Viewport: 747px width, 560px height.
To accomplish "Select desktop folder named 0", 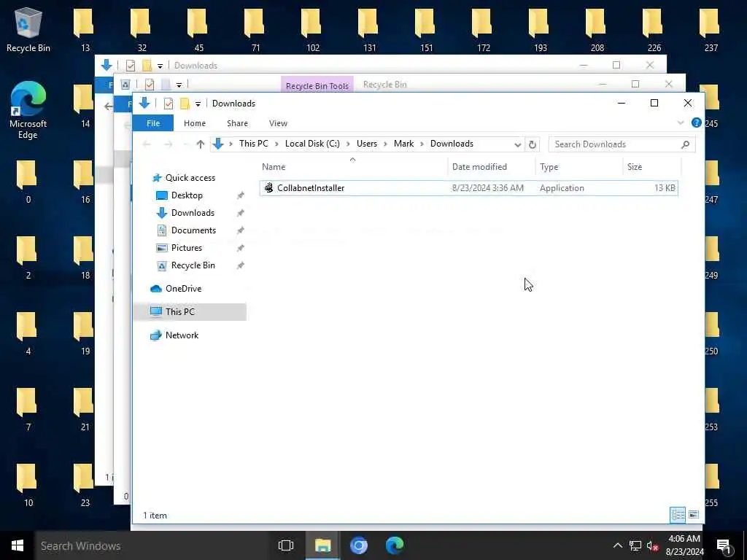I will tap(28, 182).
